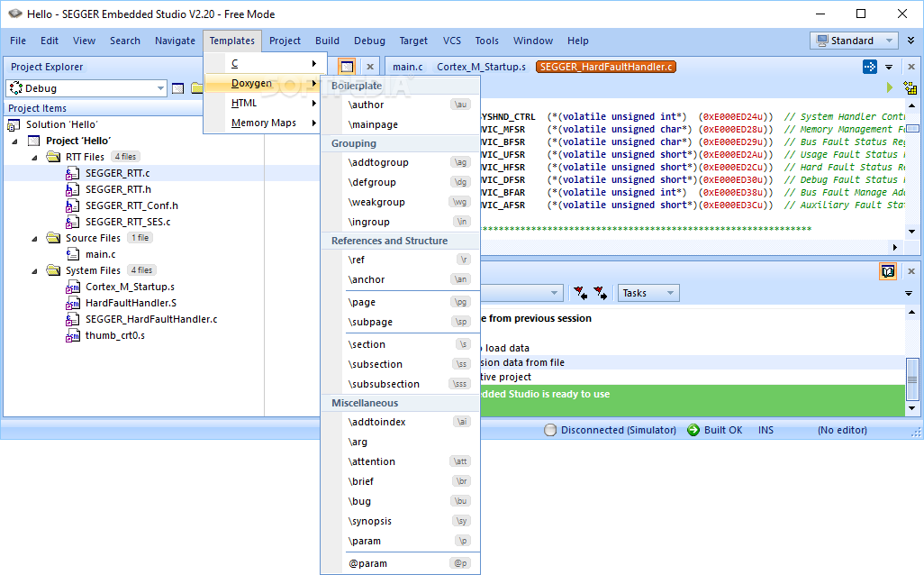This screenshot has width=924, height=575.
Task: Pick the @param template entry
Action: click(400, 563)
